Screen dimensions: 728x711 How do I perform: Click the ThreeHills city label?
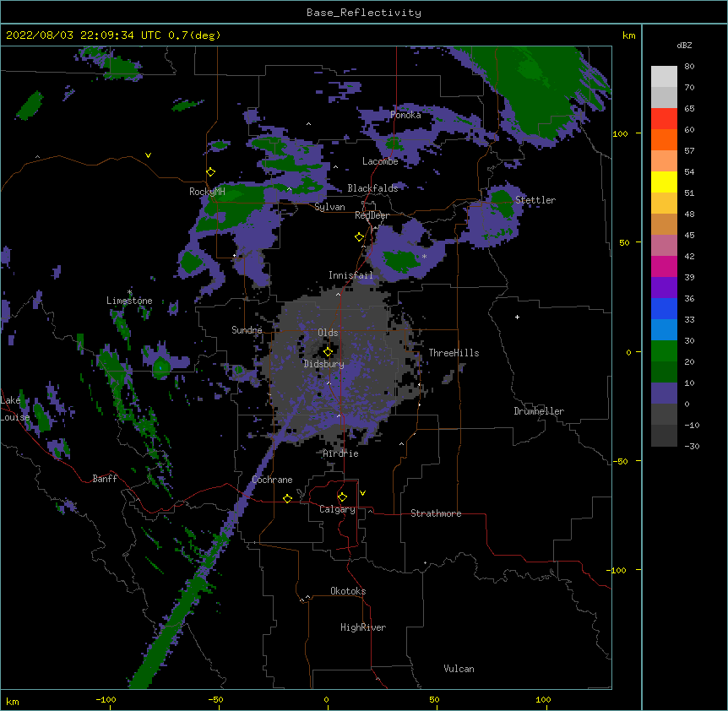454,353
